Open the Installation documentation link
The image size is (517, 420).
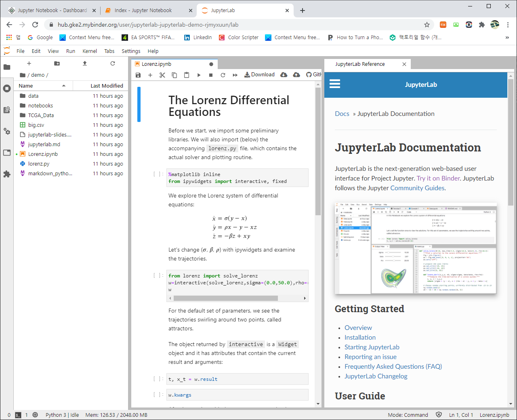(360, 338)
